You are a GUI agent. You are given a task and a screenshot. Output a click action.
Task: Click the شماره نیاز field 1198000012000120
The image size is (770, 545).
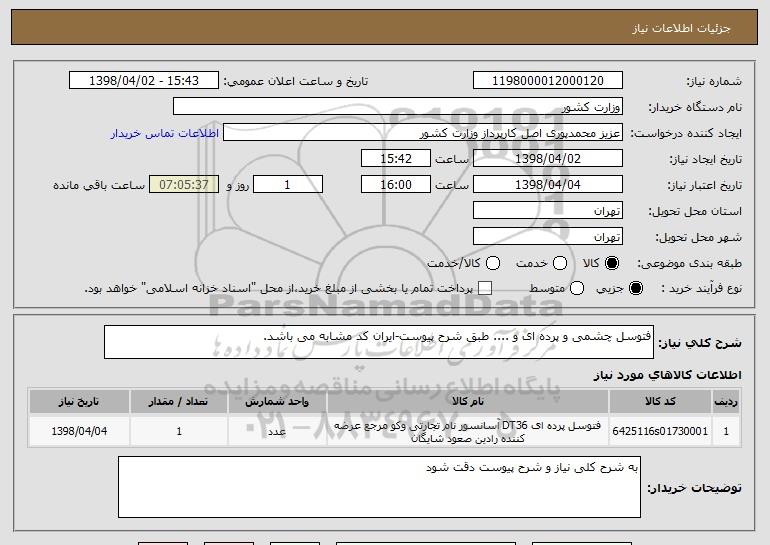548,81
